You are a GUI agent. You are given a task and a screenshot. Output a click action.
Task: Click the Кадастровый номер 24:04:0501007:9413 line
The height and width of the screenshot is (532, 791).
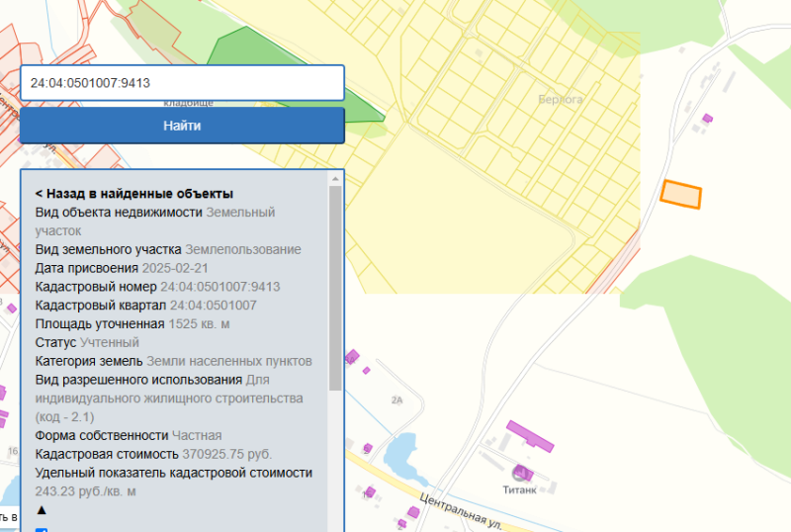click(157, 287)
